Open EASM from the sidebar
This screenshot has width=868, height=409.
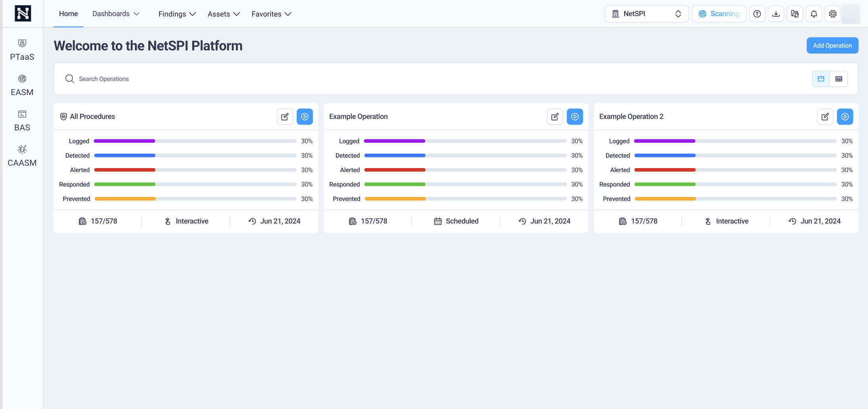22,86
